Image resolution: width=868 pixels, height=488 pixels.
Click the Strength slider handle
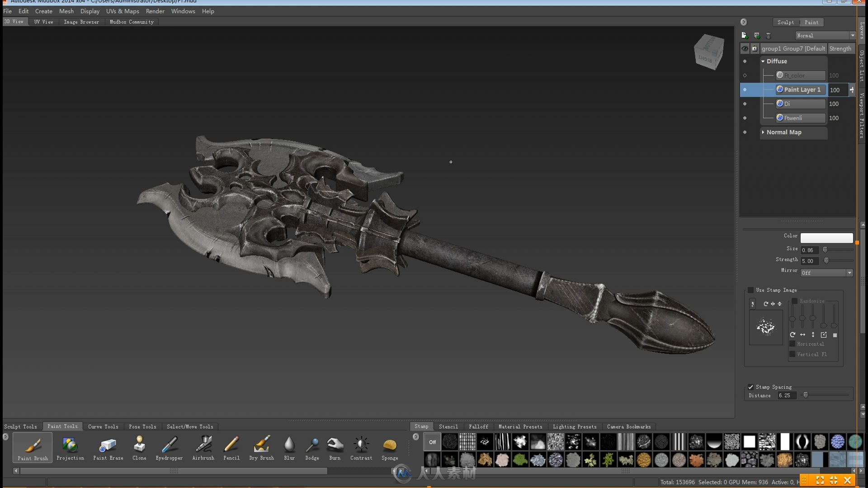click(x=826, y=260)
